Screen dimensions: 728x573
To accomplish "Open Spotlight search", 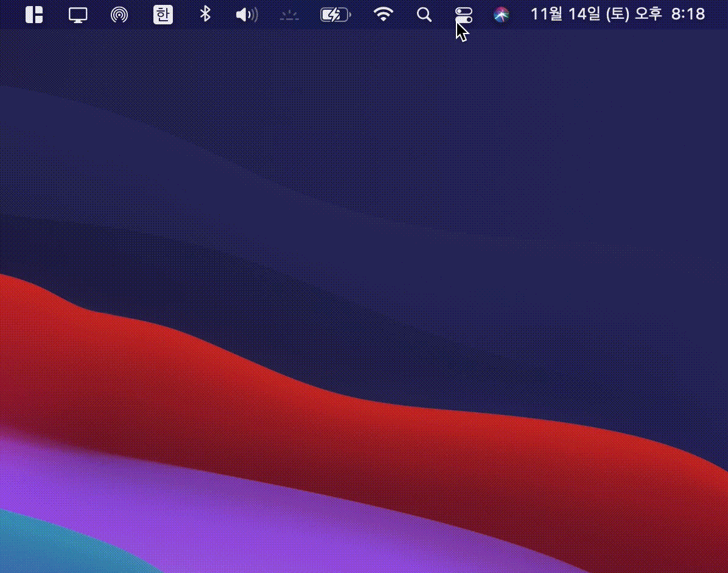I will click(x=424, y=15).
